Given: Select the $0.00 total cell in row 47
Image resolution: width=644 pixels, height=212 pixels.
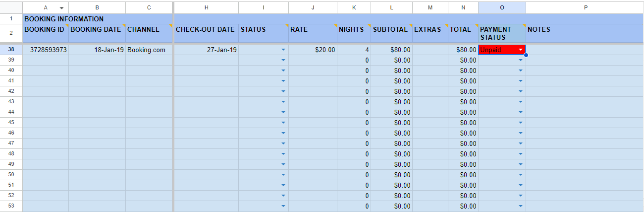Looking at the screenshot, I should 463,143.
